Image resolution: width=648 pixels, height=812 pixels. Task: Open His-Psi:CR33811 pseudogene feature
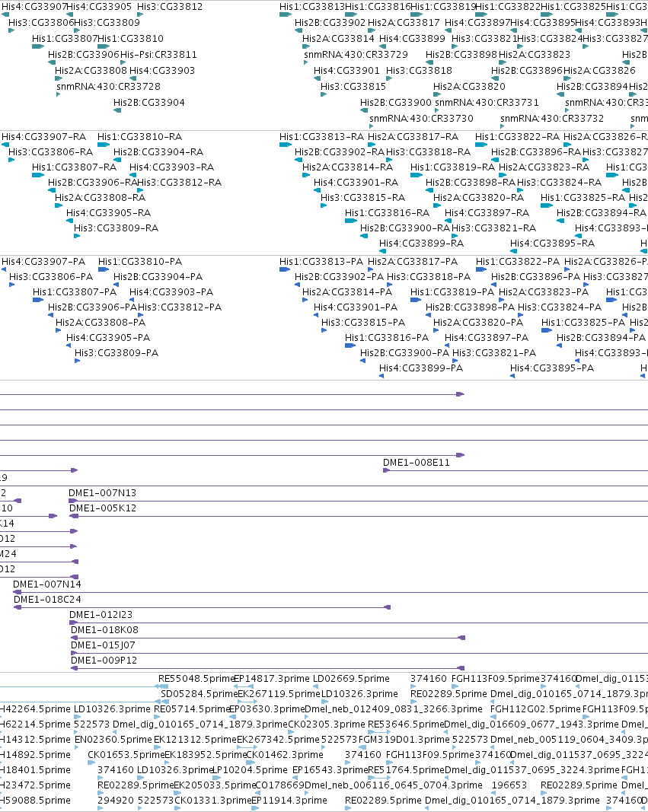click(x=158, y=54)
